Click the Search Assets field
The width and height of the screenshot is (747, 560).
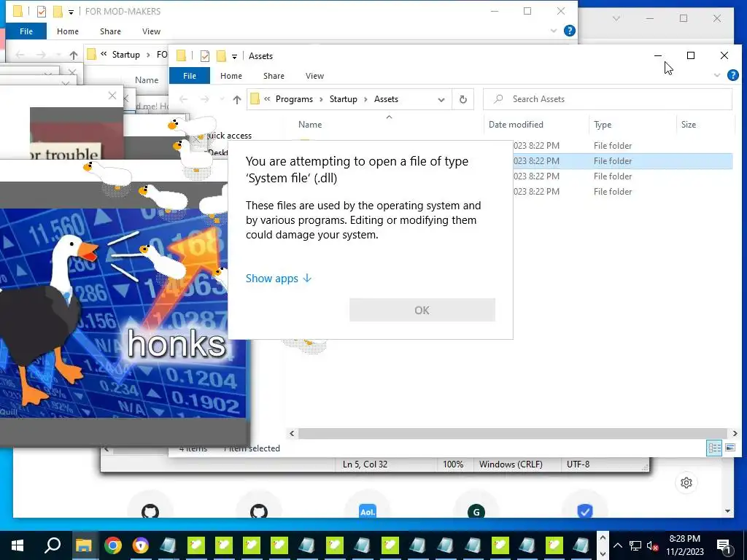tap(608, 99)
